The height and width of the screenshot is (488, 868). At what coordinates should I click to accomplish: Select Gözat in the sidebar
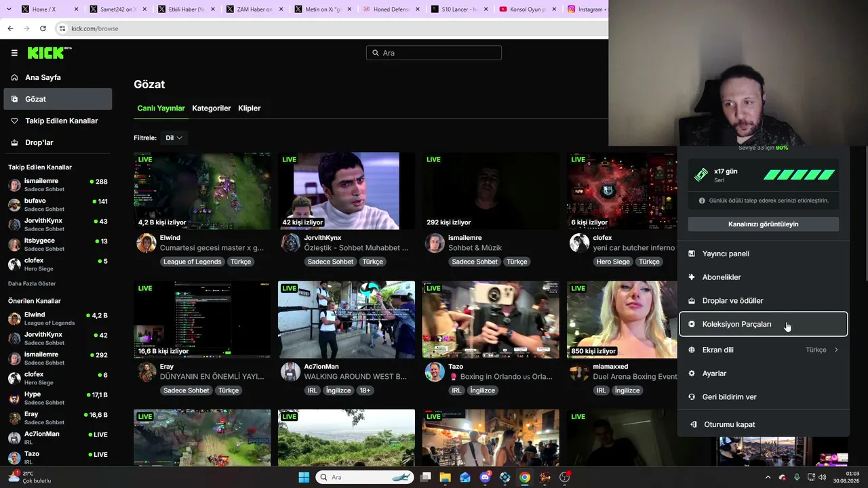coord(58,99)
